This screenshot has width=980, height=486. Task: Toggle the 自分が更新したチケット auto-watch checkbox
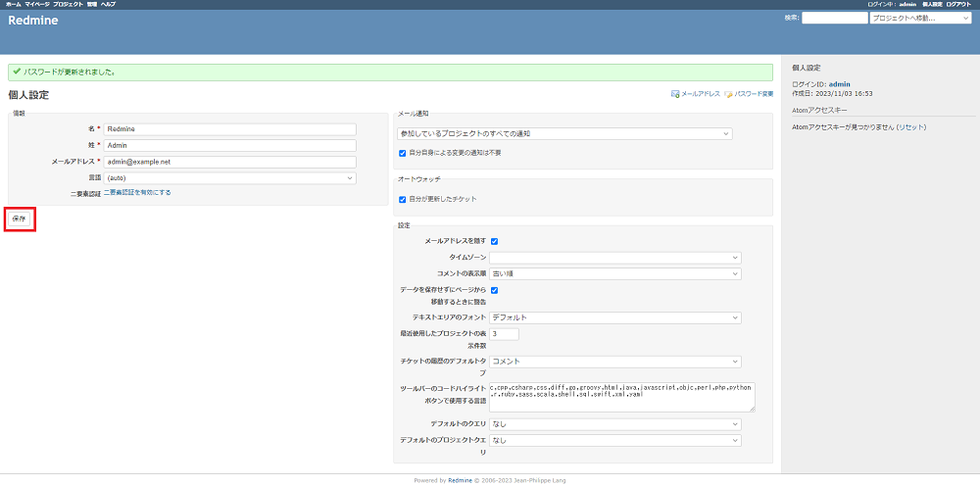402,199
